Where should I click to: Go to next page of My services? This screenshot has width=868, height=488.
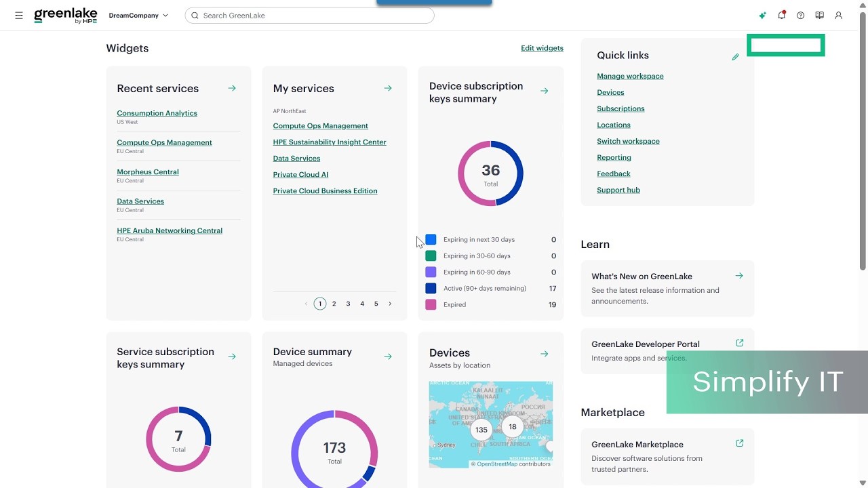click(390, 304)
